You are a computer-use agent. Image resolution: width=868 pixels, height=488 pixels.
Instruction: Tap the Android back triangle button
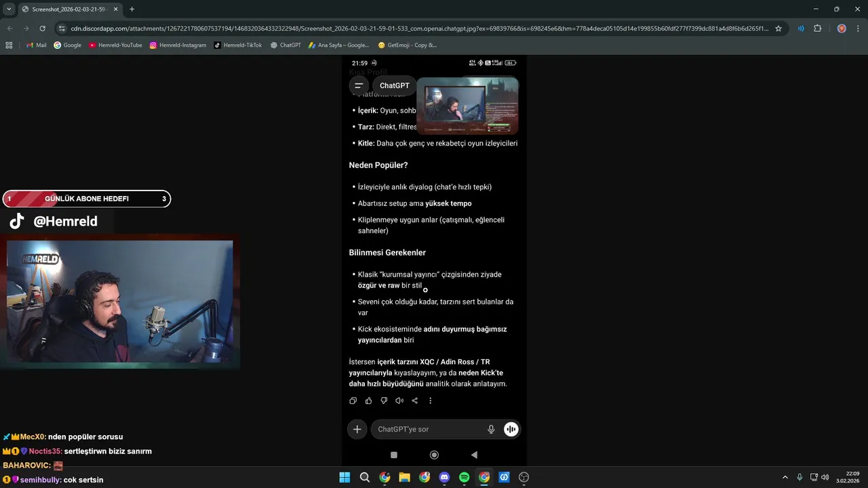point(474,455)
